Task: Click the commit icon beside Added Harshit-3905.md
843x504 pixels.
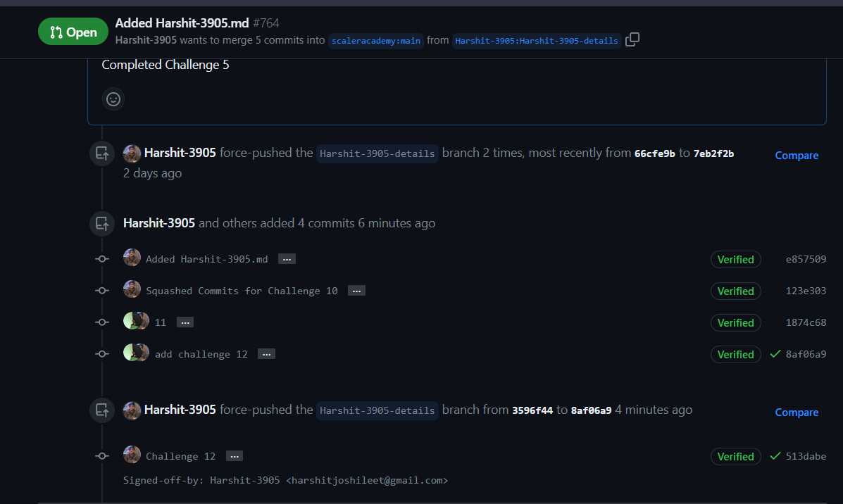Action: [101, 258]
